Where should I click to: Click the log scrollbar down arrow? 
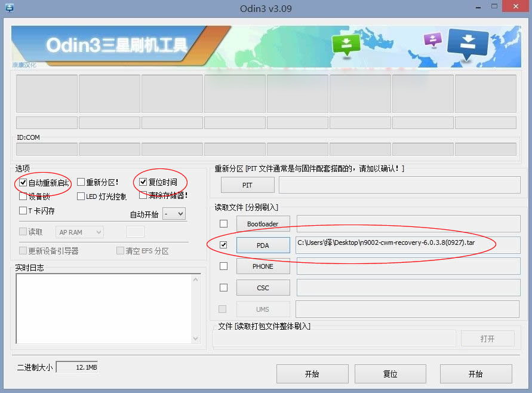[195, 338]
